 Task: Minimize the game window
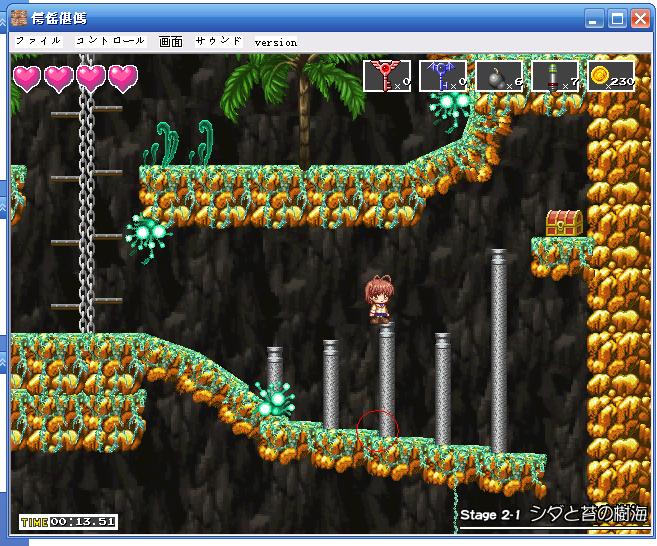point(593,19)
